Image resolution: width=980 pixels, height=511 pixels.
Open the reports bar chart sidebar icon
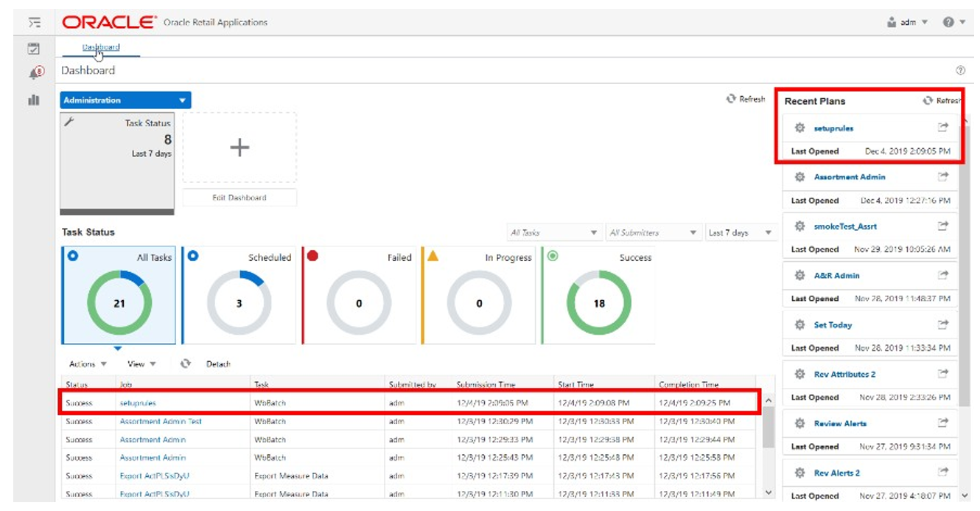click(33, 99)
